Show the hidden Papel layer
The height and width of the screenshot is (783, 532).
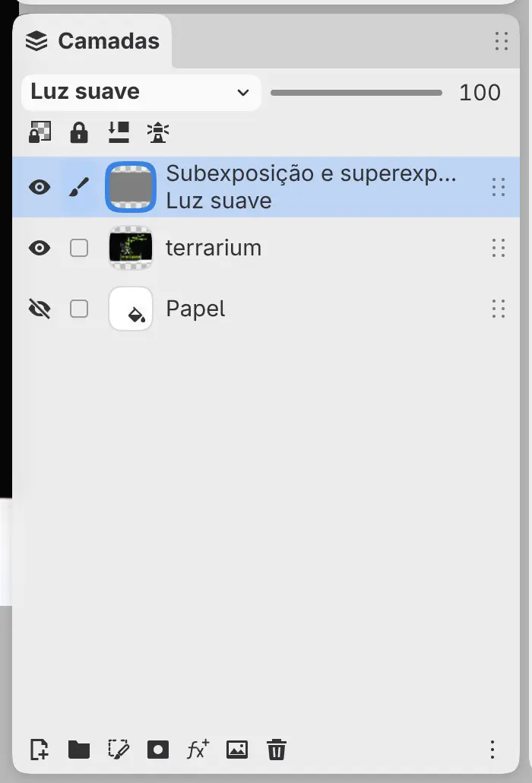(40, 309)
